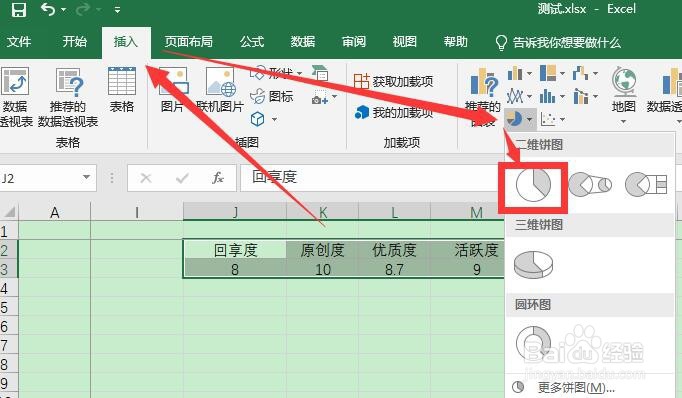Insert a SmartArt graphic
This screenshot has height=398, width=682.
click(320, 73)
